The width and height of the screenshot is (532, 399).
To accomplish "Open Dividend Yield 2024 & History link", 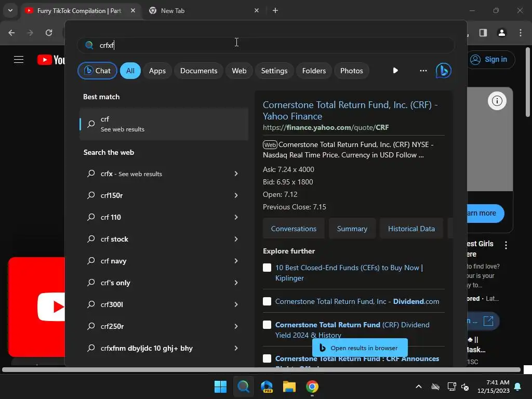I will coord(352,330).
